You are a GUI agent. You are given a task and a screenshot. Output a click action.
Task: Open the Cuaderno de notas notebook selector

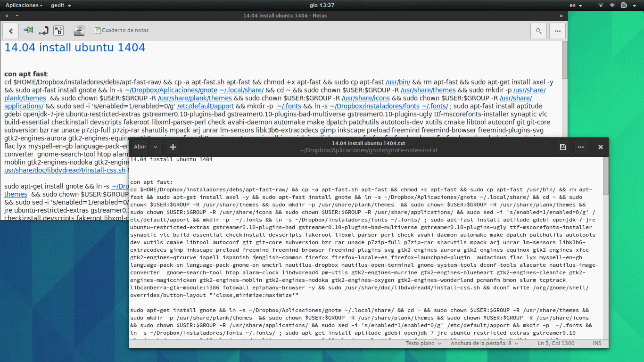pyautogui.click(x=122, y=30)
